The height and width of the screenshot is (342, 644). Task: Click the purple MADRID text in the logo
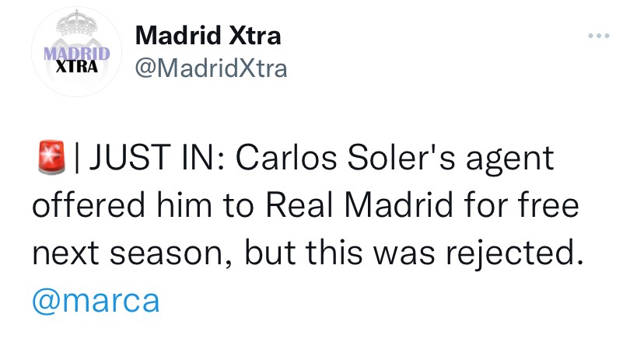point(75,54)
